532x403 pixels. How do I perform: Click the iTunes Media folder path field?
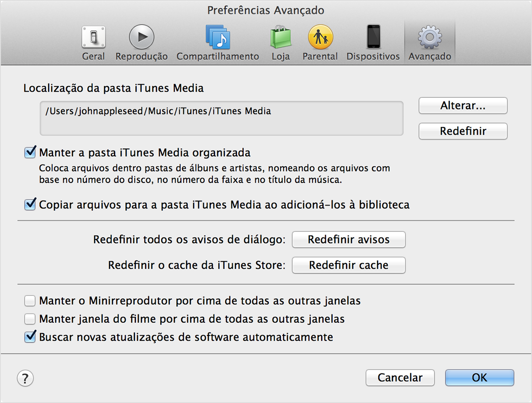point(221,118)
